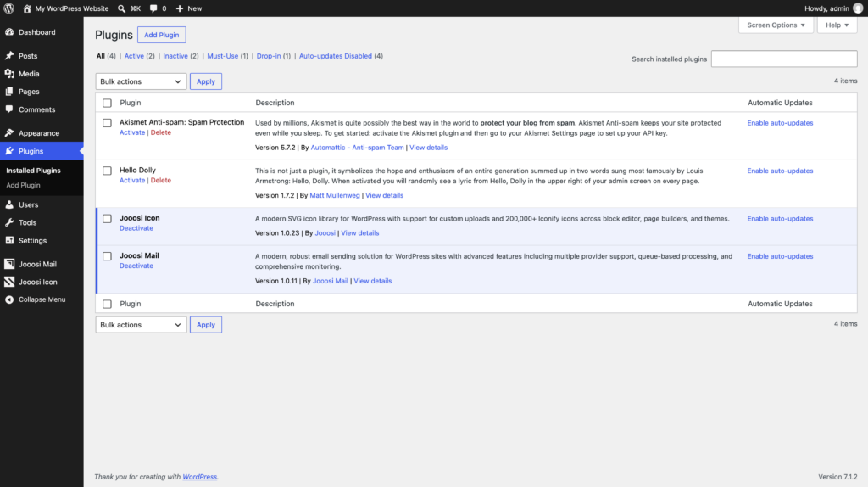Open the Add Plugin submenu item

point(23,185)
